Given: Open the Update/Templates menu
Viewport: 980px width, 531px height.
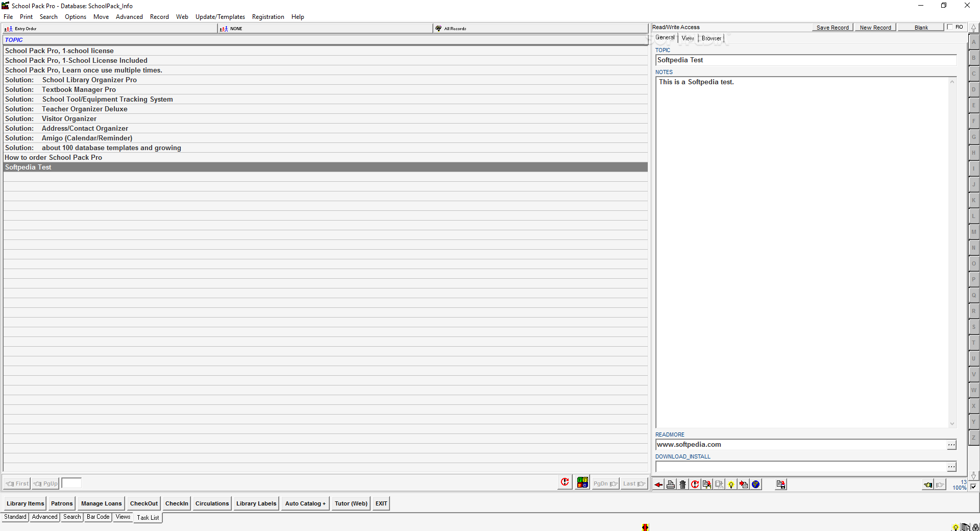Looking at the screenshot, I should tap(220, 17).
